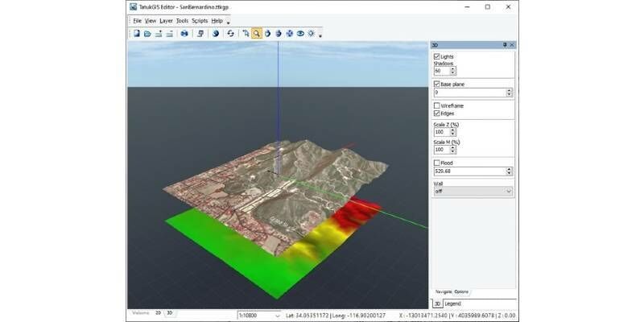Screen dimensions: 644x322
Task: Switch to the Options tab
Action: (x=461, y=291)
